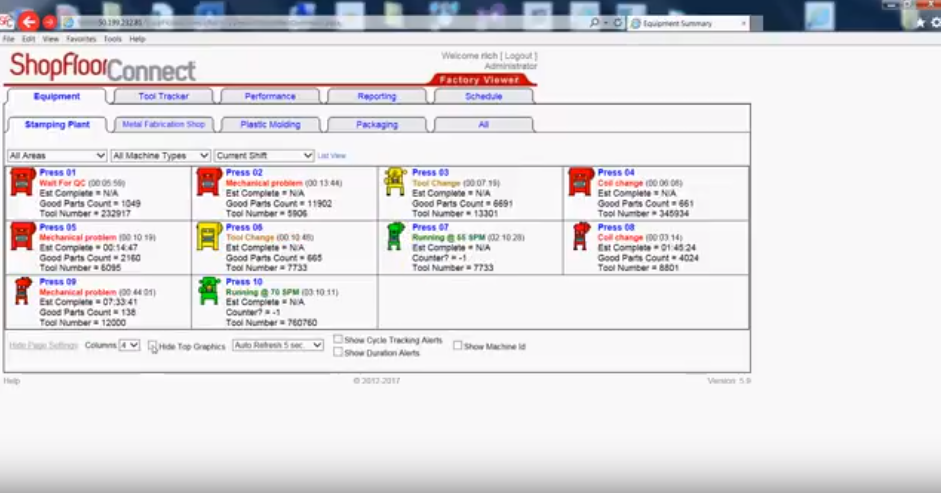Viewport: 941px width, 493px height.
Task: Toggle the Show Machine Id checkbox
Action: tap(458, 346)
